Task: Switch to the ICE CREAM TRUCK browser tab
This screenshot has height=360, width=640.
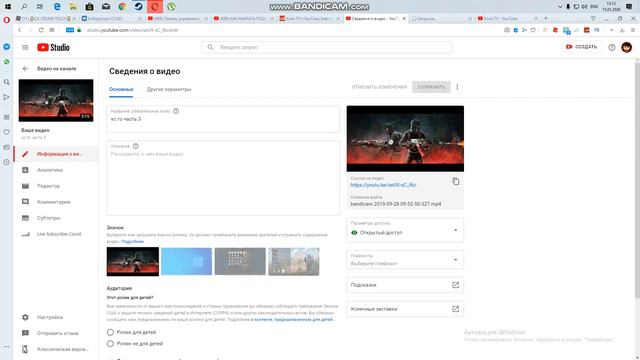Action: [x=46, y=19]
